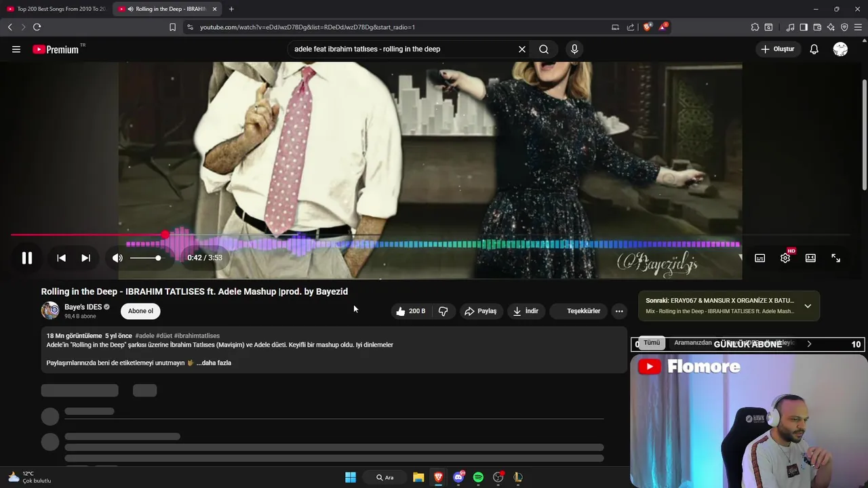Mute the video with speaker icon
This screenshot has height=488, width=868.
117,258
